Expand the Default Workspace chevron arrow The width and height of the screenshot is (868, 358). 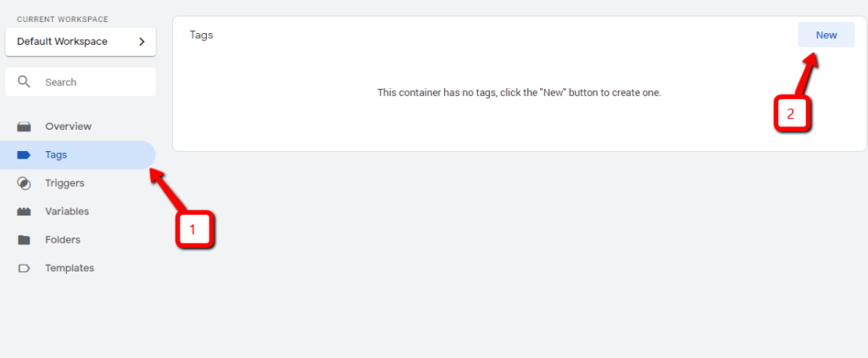tap(142, 42)
